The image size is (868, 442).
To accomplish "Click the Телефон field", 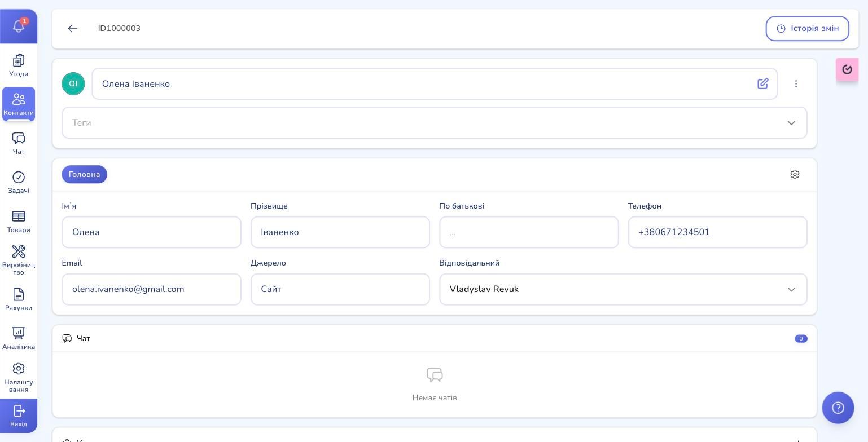I will pos(717,232).
